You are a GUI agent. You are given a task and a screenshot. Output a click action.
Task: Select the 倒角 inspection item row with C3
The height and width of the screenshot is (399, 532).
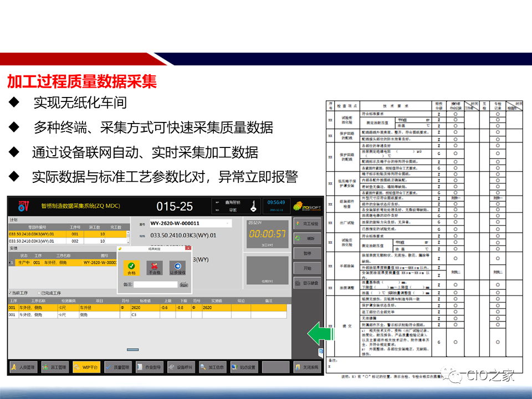(x=147, y=315)
